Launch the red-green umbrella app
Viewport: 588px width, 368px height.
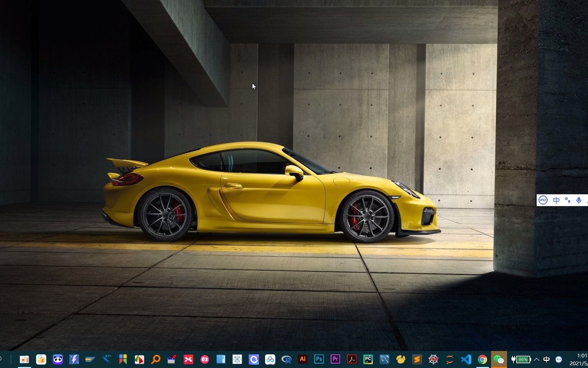tap(139, 359)
